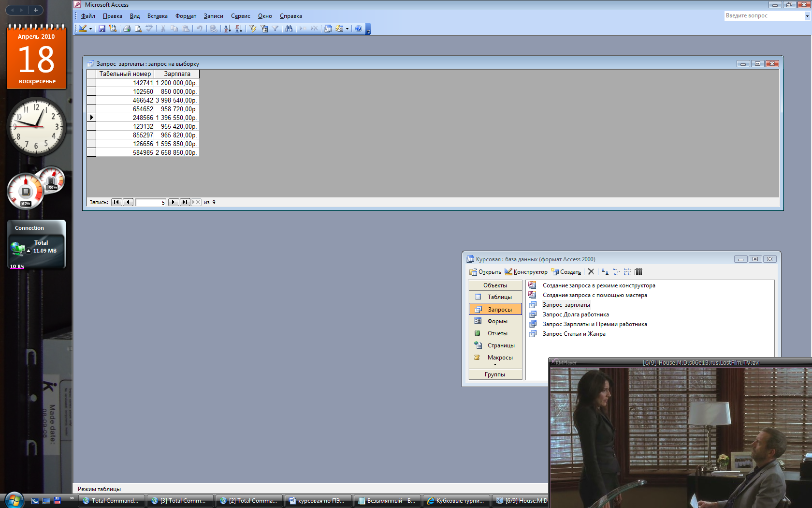The image size is (812, 508).
Task: Open the Окно menu
Action: pos(265,16)
